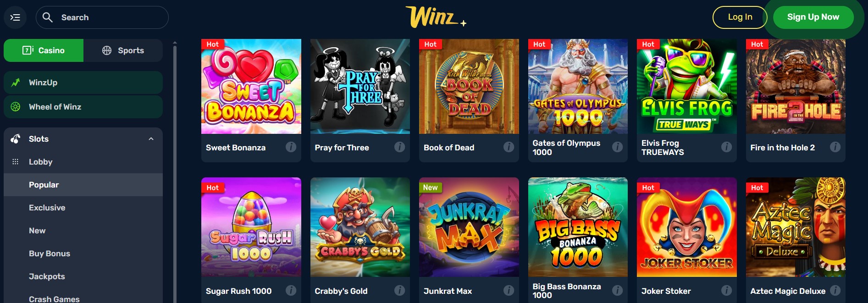Open WinzUp from the sidebar
Viewport: 868px width, 303px height.
pyautogui.click(x=83, y=83)
